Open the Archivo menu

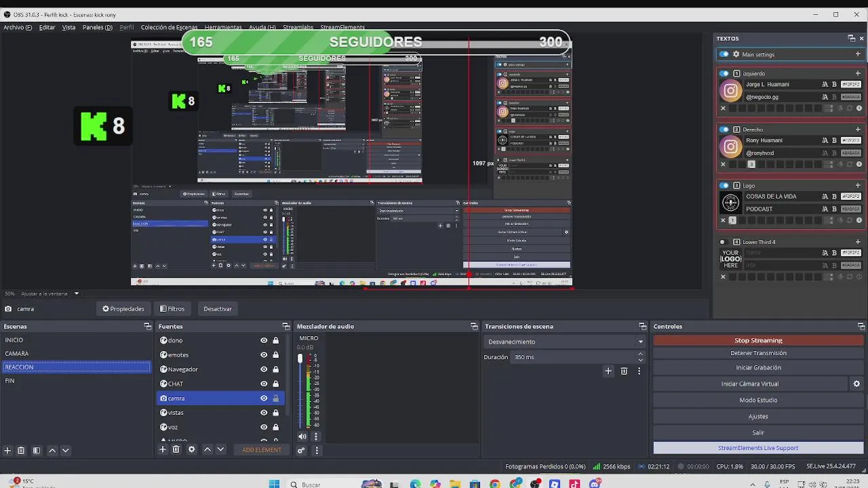(x=17, y=27)
